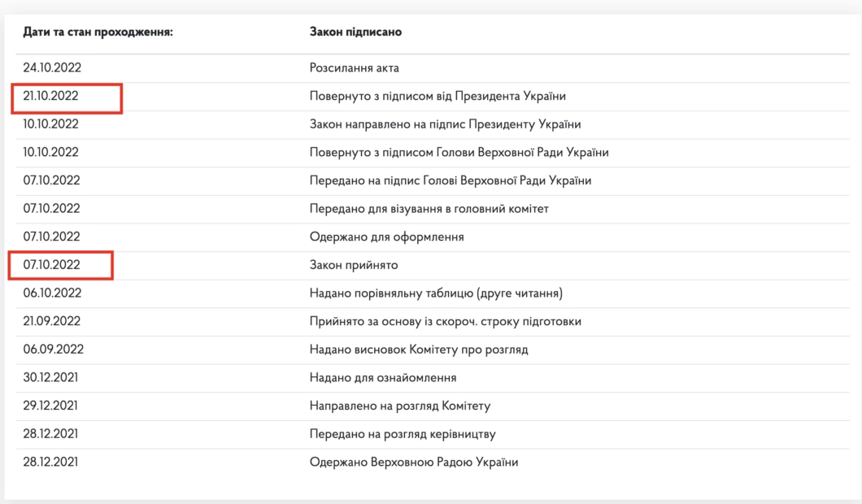Screen dimensions: 862x504
Task: Select 'Передано на підпис Голові Верховної Ради'
Action: [x=450, y=180]
